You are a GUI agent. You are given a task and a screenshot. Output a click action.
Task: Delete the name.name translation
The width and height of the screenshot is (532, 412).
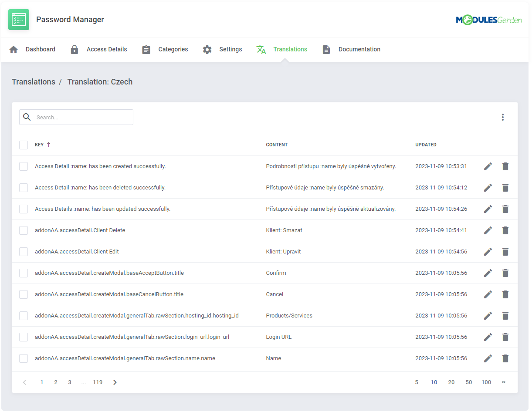click(505, 358)
